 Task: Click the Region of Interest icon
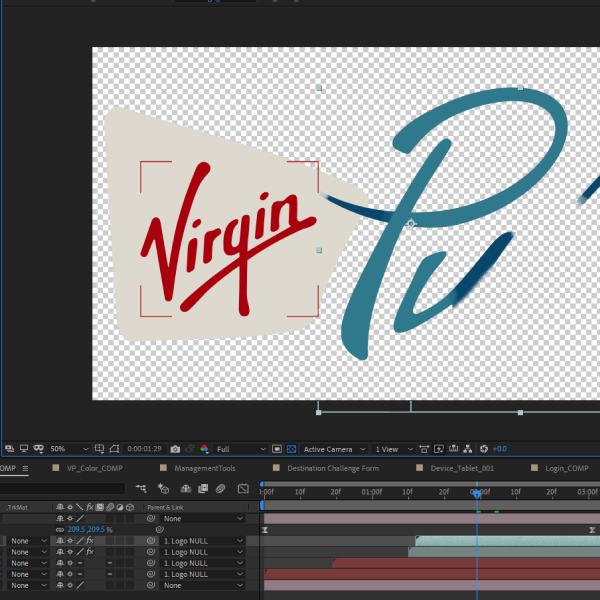click(x=277, y=449)
